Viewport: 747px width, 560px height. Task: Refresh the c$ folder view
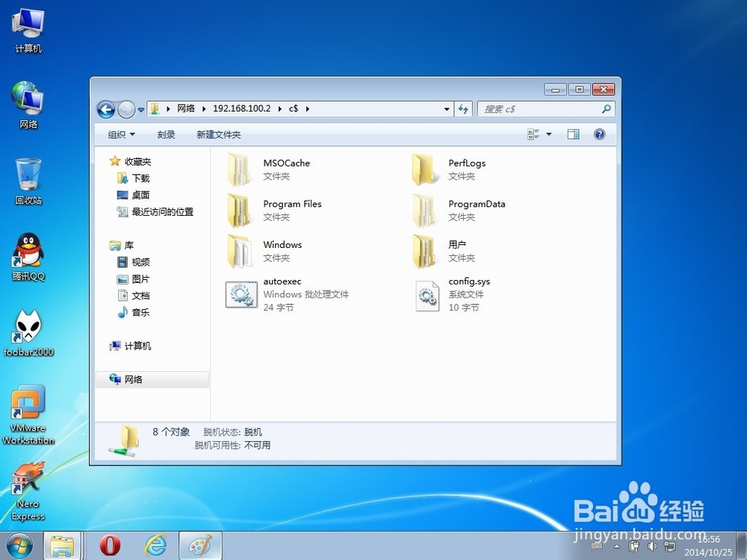463,109
